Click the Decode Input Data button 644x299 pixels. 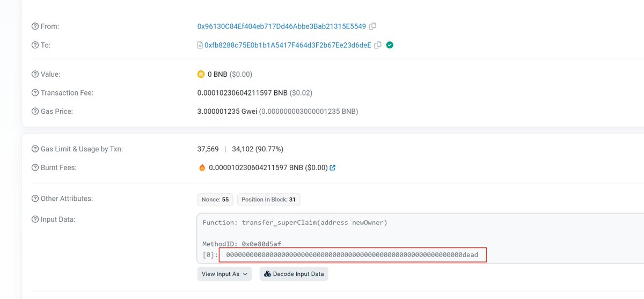pos(294,274)
